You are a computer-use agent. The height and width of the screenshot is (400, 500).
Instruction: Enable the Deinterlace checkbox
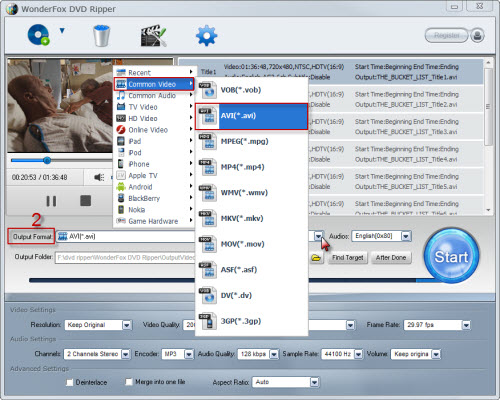70,382
